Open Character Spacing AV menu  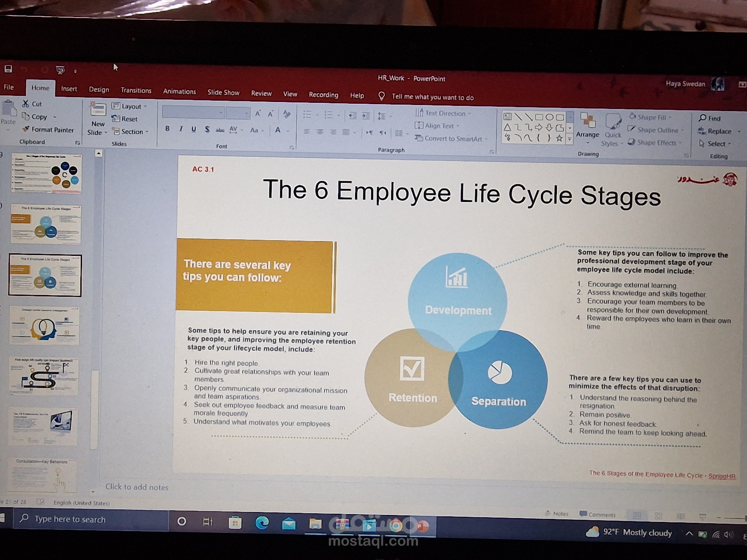pos(236,130)
